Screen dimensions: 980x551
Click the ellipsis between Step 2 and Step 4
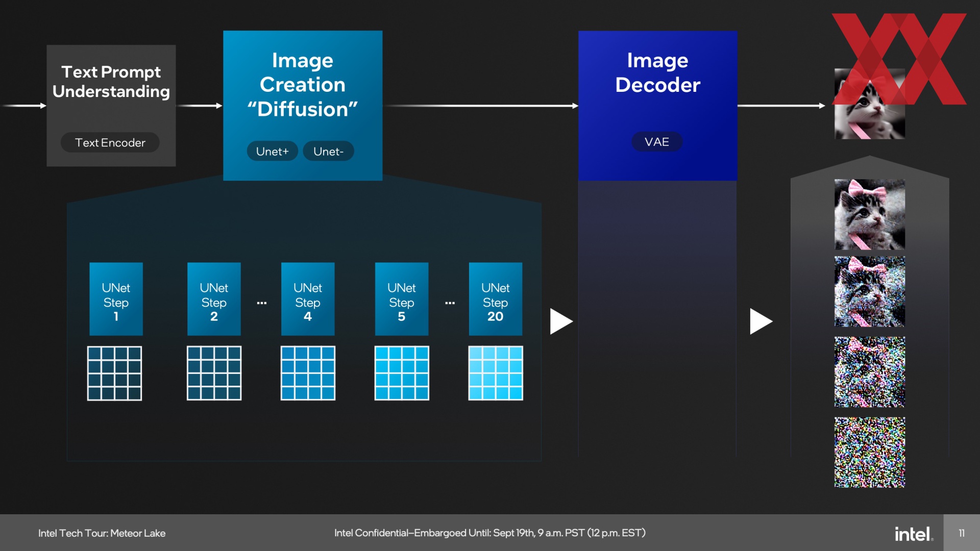[262, 303]
